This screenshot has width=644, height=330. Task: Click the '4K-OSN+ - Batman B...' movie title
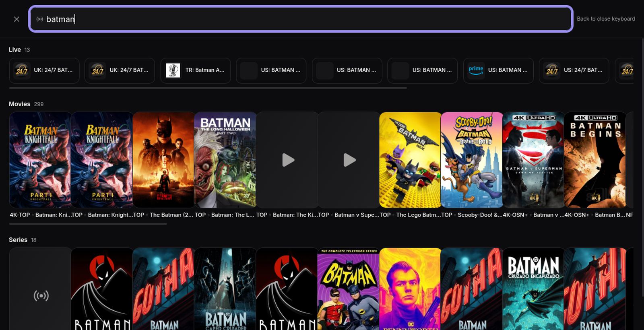[595, 215]
